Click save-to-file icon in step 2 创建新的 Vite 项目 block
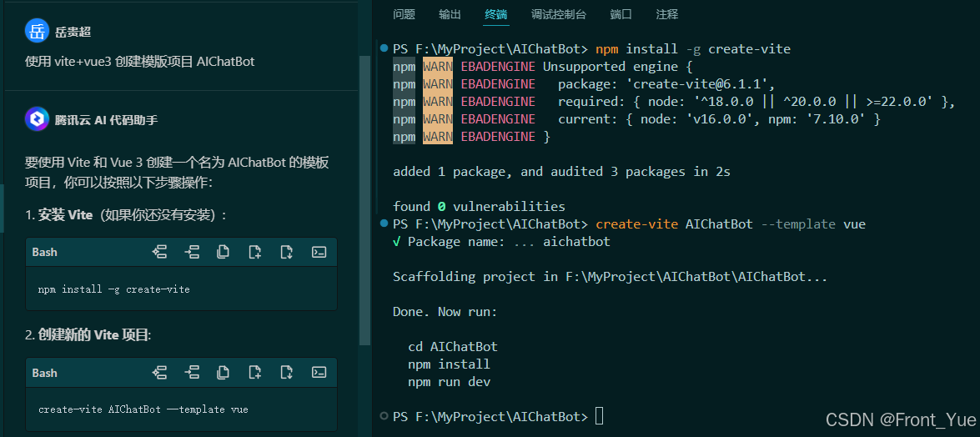Viewport: 980px width, 437px height. 287,373
